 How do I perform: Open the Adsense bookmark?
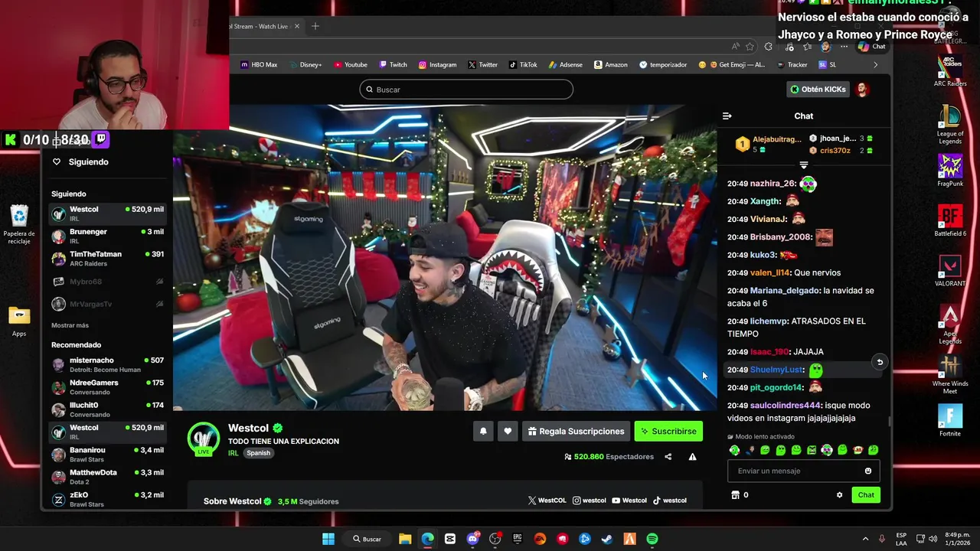pyautogui.click(x=565, y=65)
